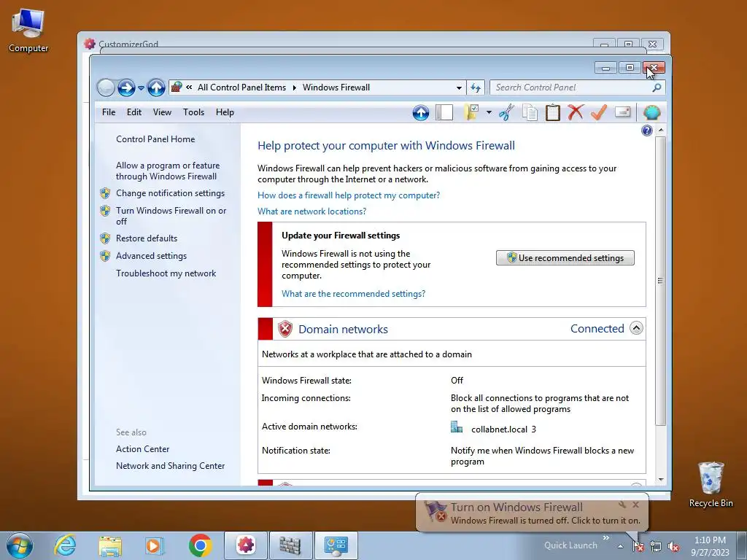Expand Quick Launch double chevron

click(606, 537)
